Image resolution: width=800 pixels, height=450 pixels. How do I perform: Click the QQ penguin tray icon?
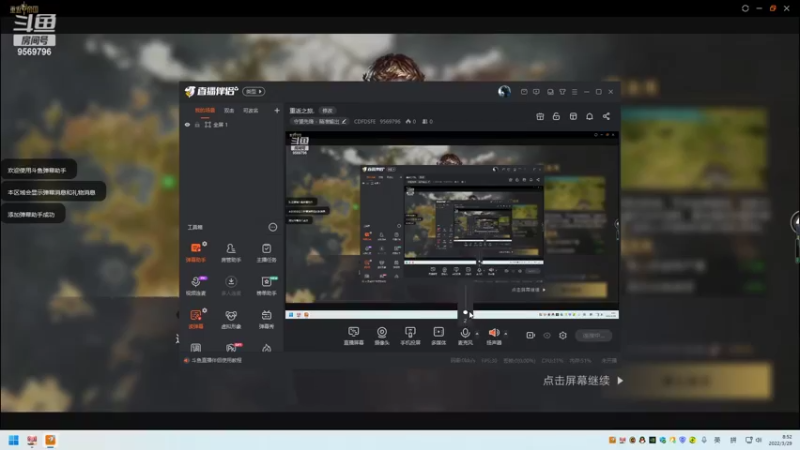642,440
